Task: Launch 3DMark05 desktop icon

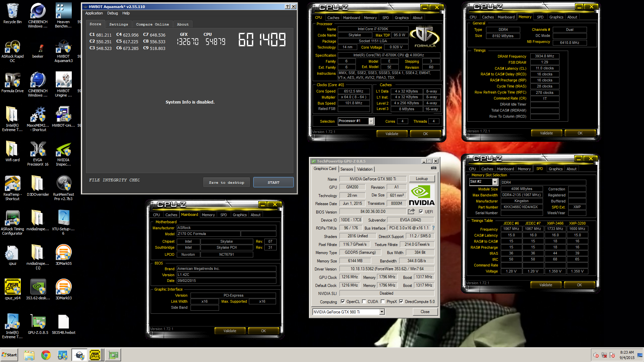Action: tap(63, 255)
